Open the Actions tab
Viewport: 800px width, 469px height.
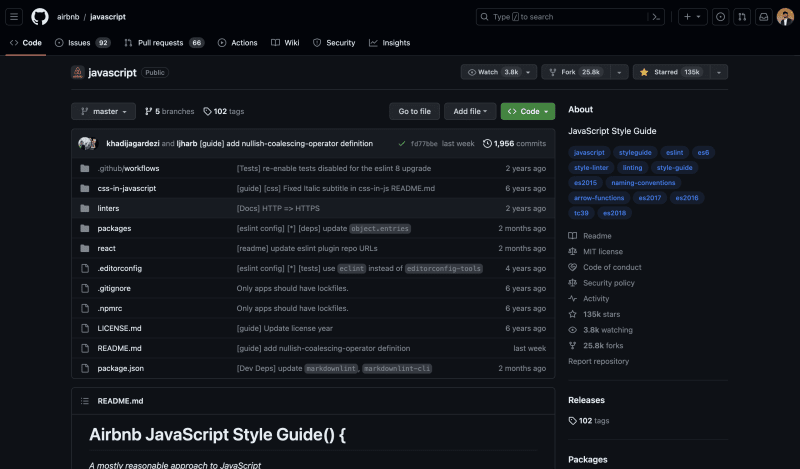pos(237,43)
